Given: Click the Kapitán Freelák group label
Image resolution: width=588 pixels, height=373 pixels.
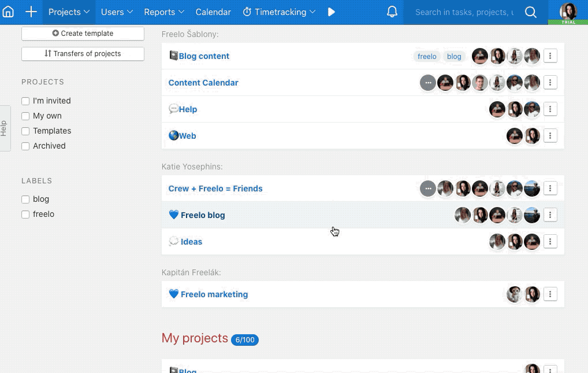Looking at the screenshot, I should [x=191, y=272].
